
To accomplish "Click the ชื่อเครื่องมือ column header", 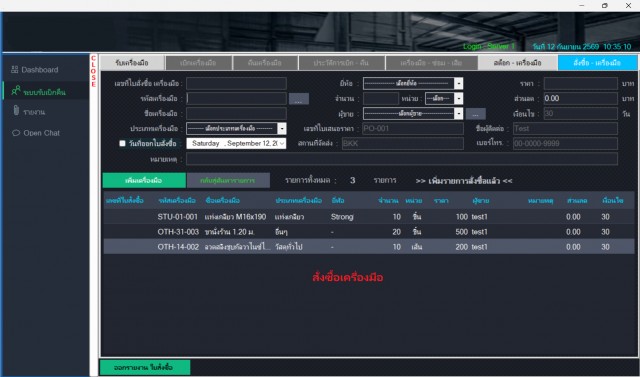I will tap(222, 201).
